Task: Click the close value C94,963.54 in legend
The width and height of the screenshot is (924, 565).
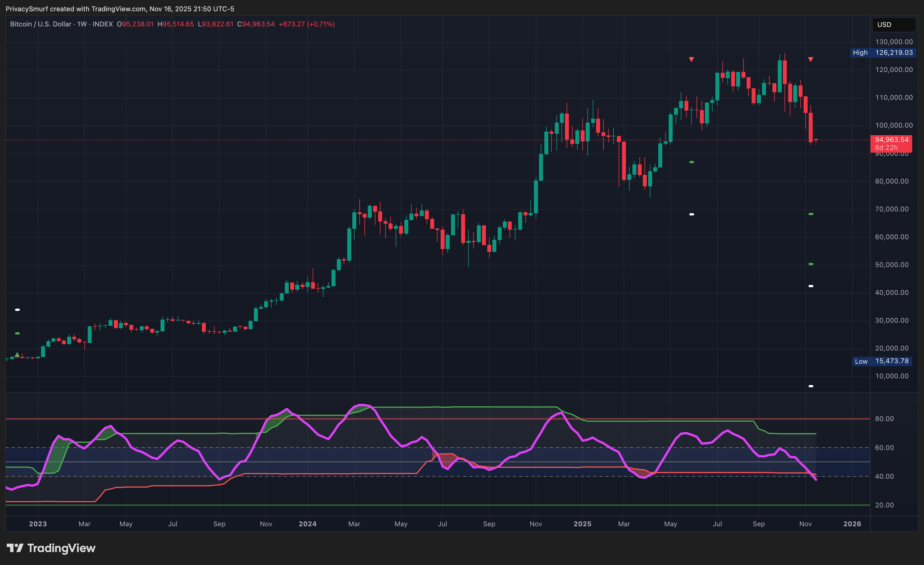Action: (256, 24)
